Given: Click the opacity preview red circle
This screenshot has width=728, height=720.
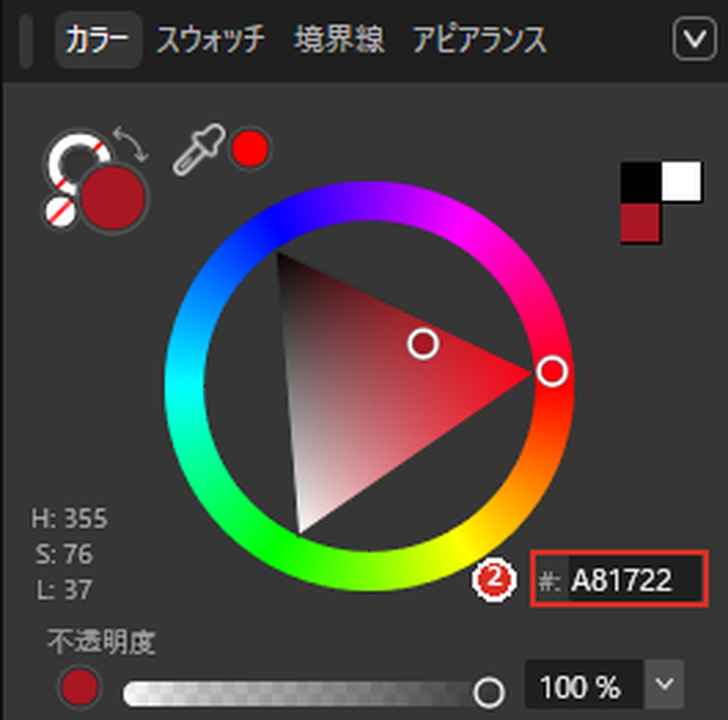Looking at the screenshot, I should click(80, 687).
